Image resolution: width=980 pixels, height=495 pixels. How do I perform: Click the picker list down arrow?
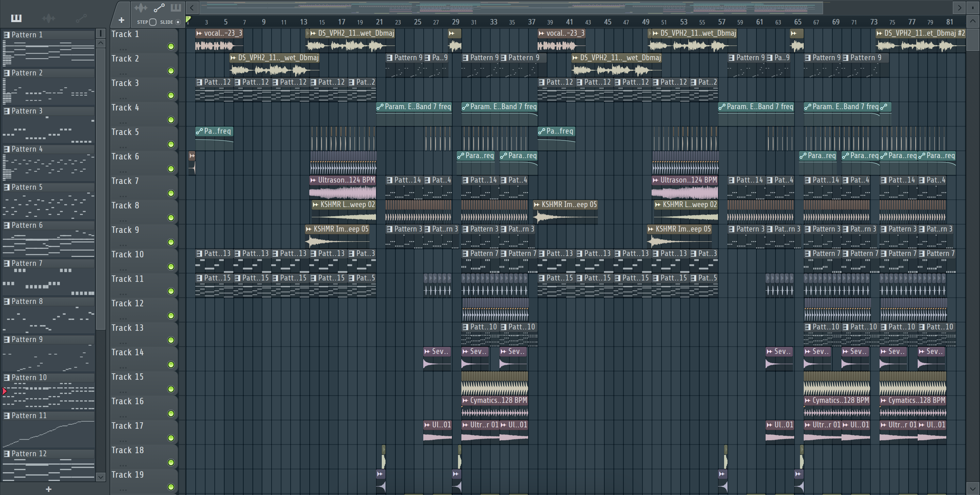(100, 477)
